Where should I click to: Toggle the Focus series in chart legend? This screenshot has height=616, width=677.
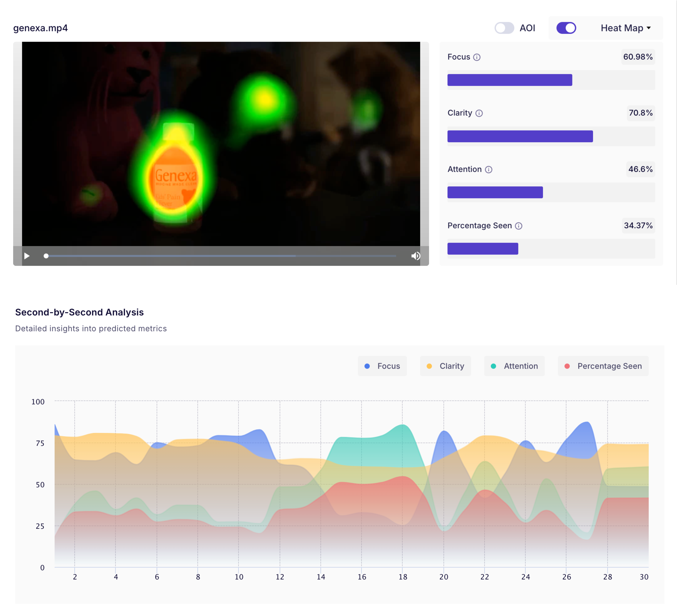382,366
